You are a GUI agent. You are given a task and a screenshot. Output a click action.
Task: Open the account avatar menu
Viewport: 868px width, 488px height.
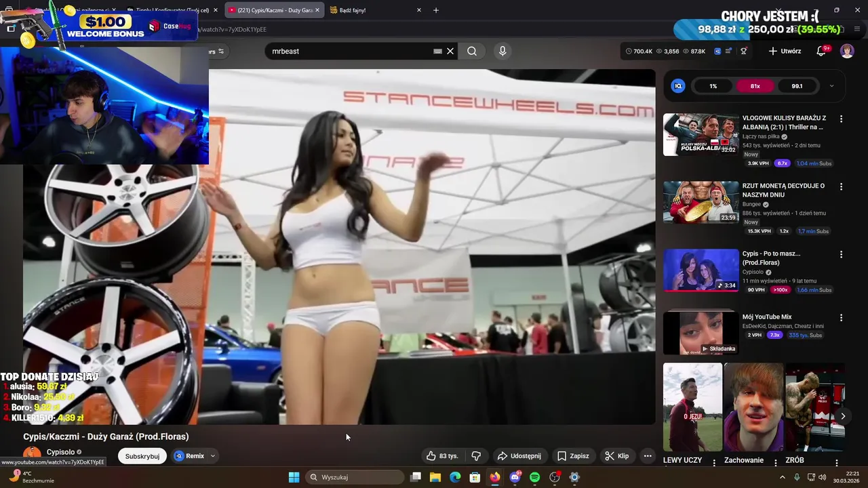(847, 51)
